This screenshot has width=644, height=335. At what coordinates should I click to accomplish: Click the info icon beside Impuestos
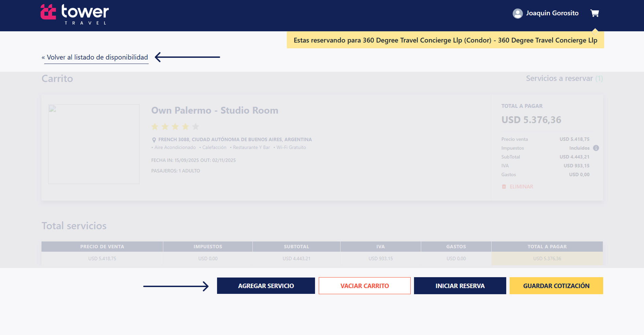tap(596, 148)
